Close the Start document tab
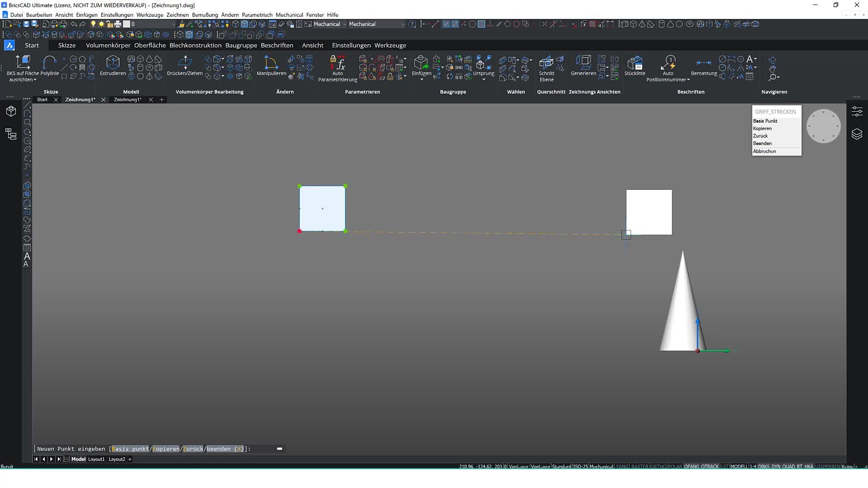This screenshot has height=488, width=868. coord(56,99)
